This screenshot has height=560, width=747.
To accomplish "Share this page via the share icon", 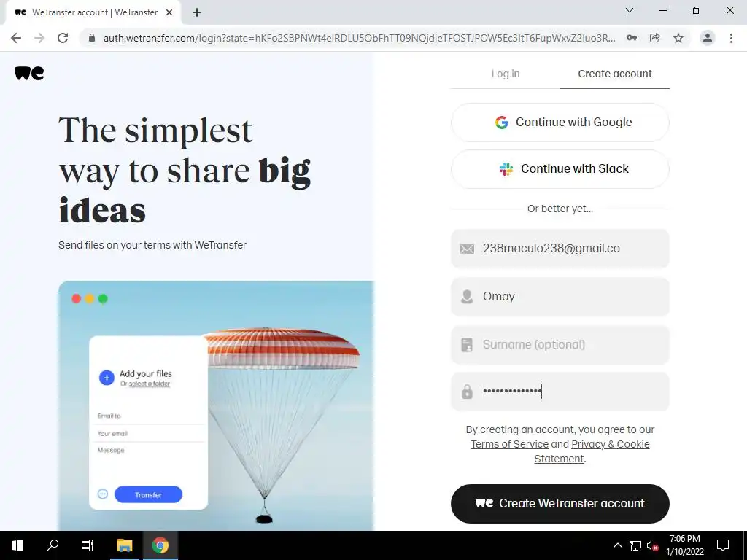I will [x=654, y=38].
